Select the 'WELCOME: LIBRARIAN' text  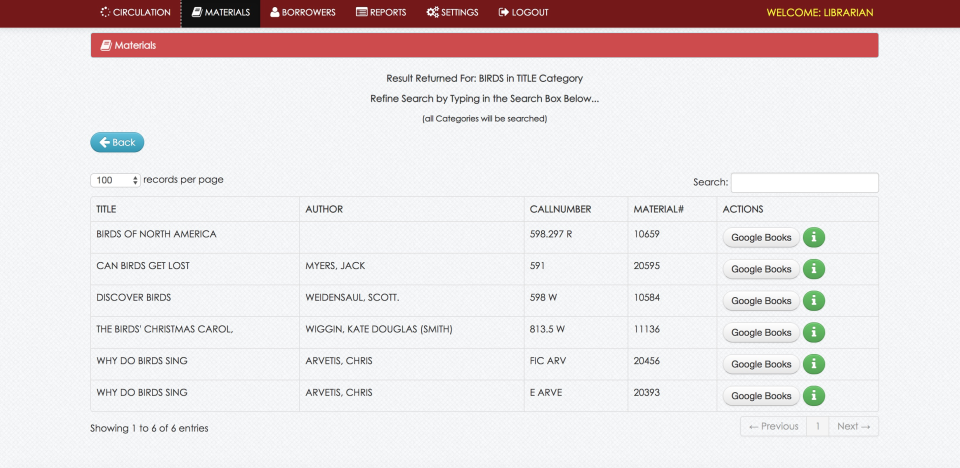(x=820, y=12)
